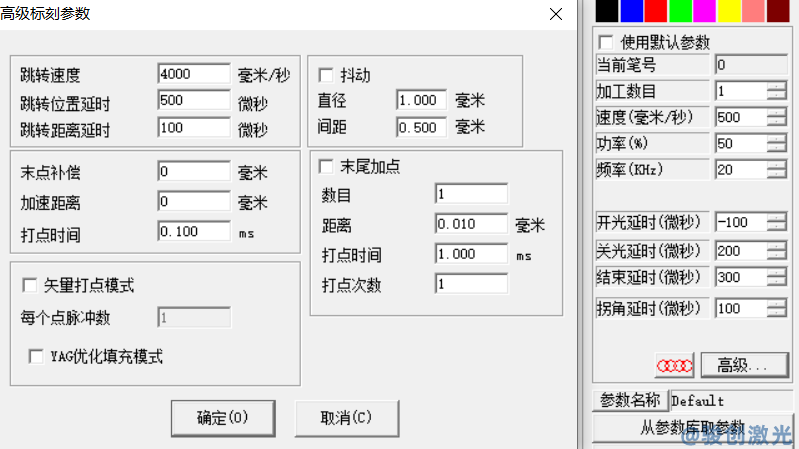Enable the 抖动 checkbox
Viewport: 799px width, 449px height.
click(x=326, y=75)
